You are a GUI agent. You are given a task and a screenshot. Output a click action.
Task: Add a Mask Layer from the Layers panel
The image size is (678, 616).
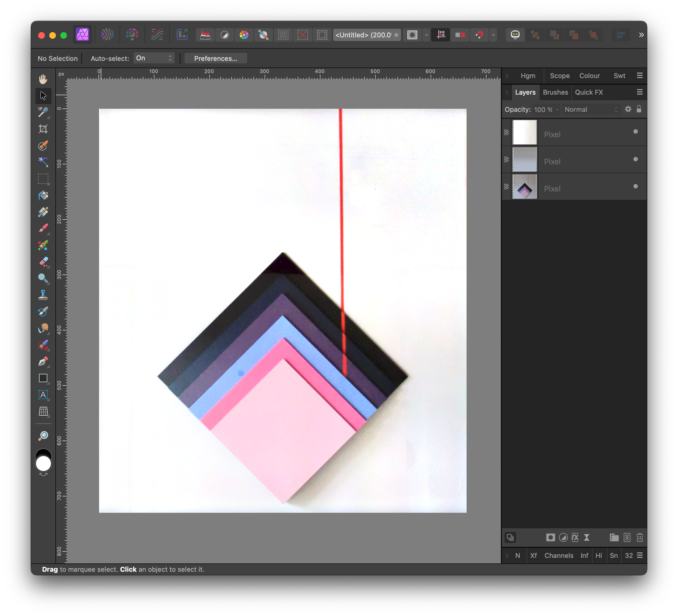(x=550, y=537)
